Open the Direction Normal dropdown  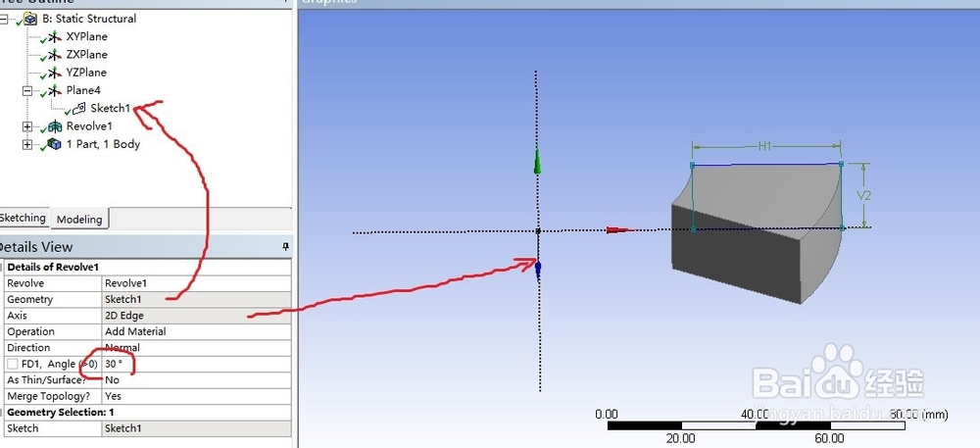196,347
